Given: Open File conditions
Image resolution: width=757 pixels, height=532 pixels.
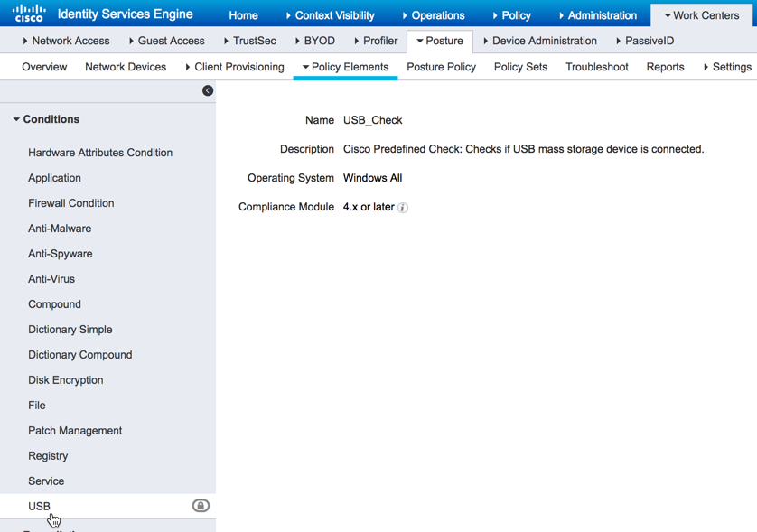Looking at the screenshot, I should [x=37, y=406].
